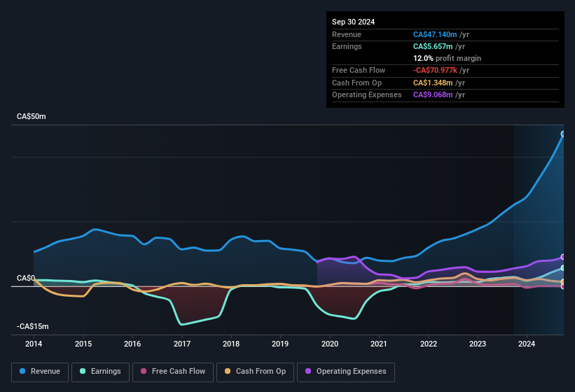This screenshot has width=575, height=392.
Task: Click the Sep 30 2024 tooltip date
Action: (x=353, y=22)
